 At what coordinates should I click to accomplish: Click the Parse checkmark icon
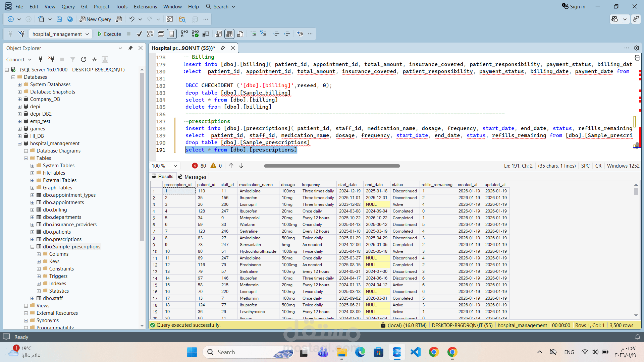point(140,34)
